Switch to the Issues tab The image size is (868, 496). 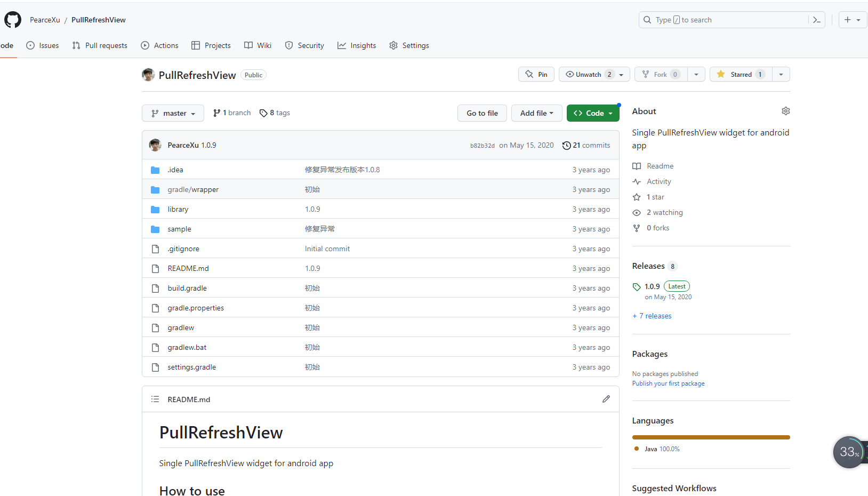tap(43, 45)
